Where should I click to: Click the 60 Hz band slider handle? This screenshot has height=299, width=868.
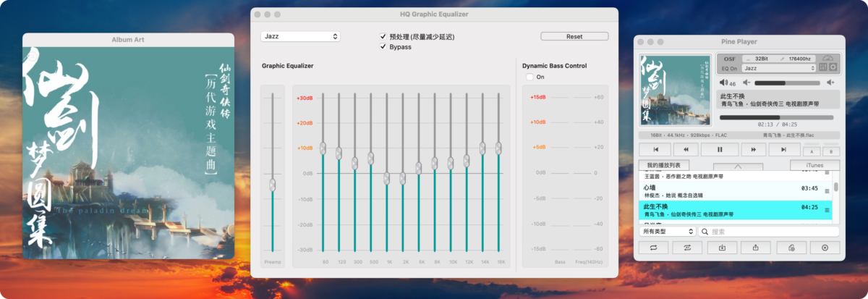tap(323, 148)
